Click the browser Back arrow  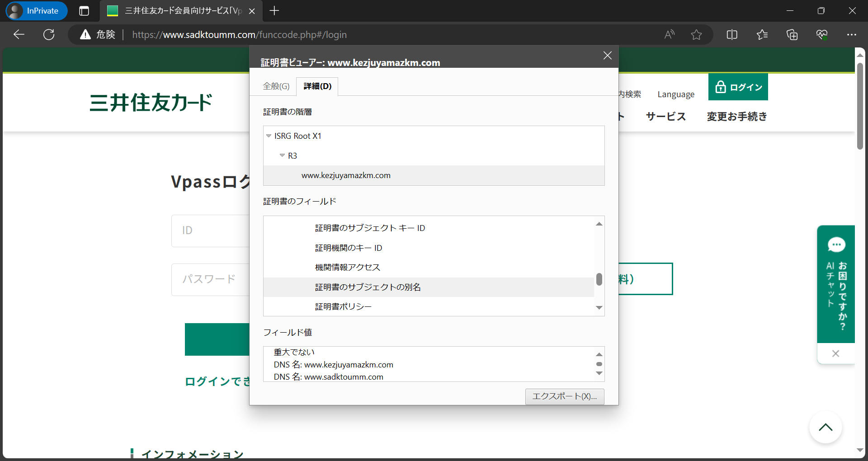pos(19,34)
